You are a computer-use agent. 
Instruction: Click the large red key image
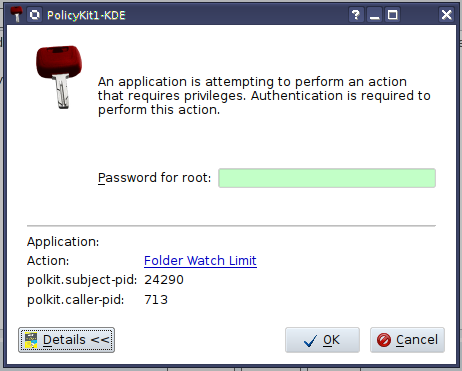pos(59,77)
